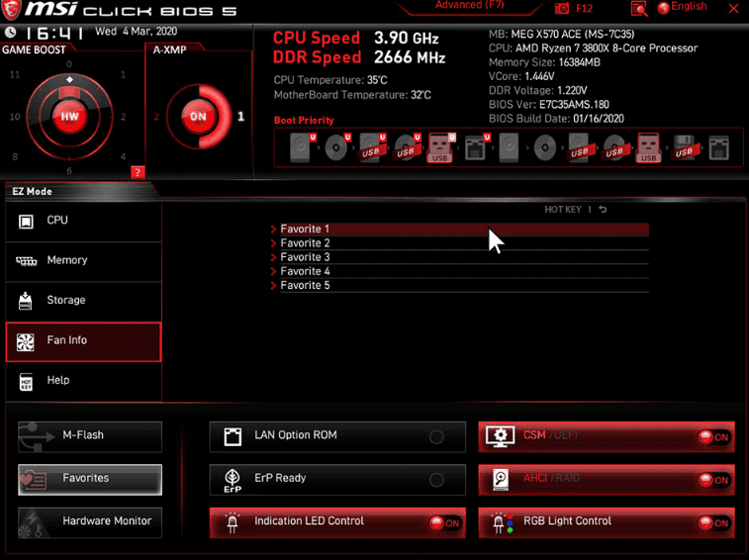Open the Help sidebar entry
Viewport: 749px width, 560px height.
point(83,382)
